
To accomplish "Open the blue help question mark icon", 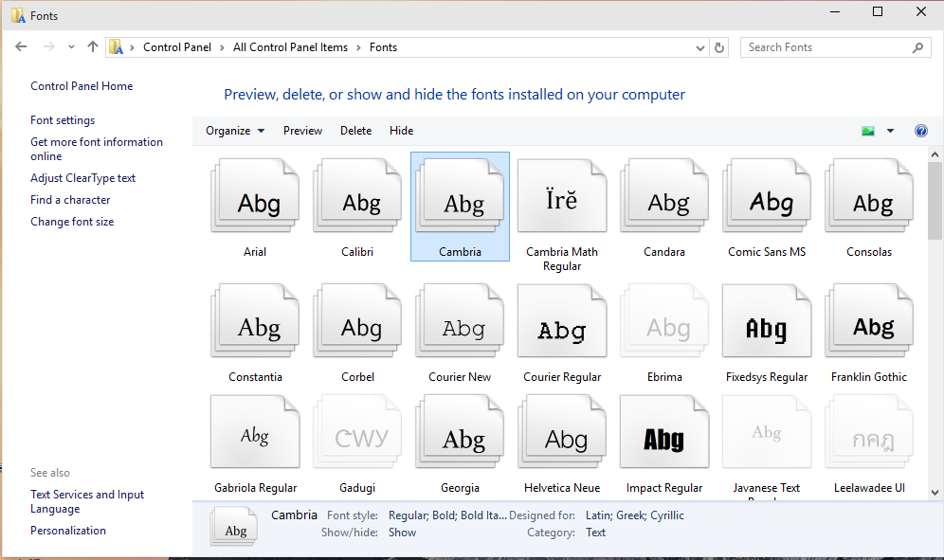I will click(920, 131).
